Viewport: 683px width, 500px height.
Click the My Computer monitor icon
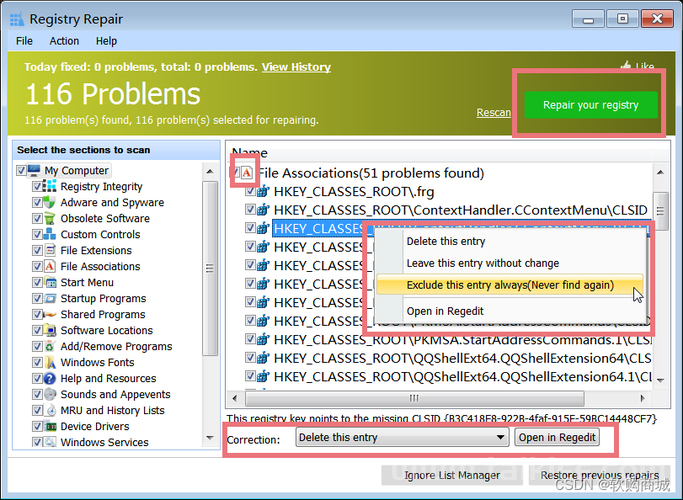[34, 170]
